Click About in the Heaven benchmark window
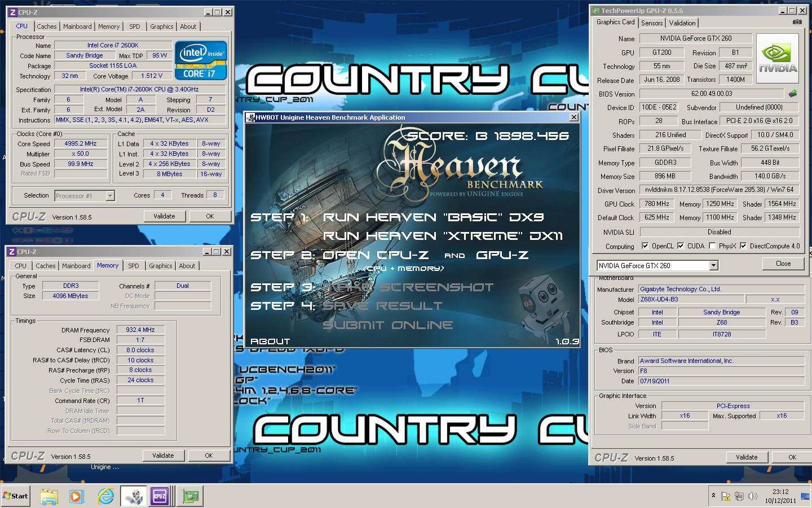812x508 pixels. click(270, 341)
